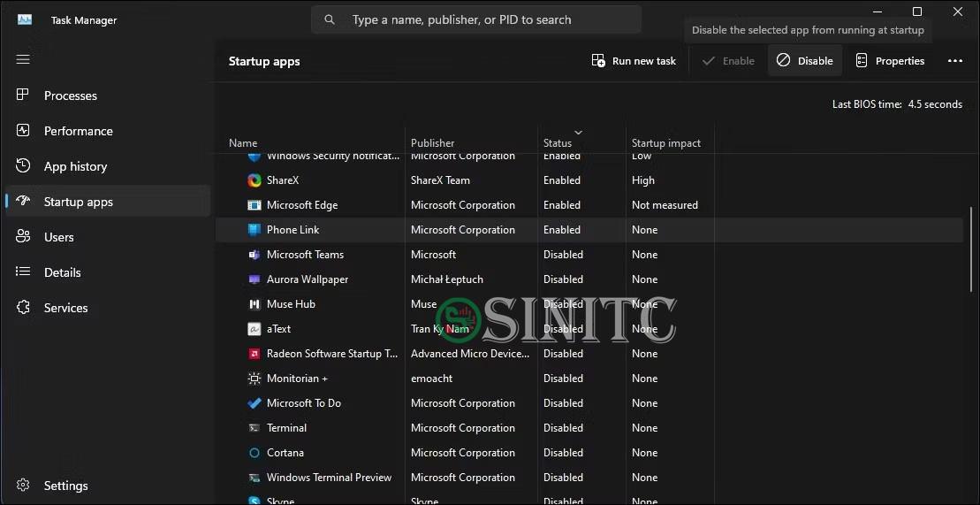Select the Windows Security notification row name
This screenshot has width=980, height=505.
[x=333, y=156]
